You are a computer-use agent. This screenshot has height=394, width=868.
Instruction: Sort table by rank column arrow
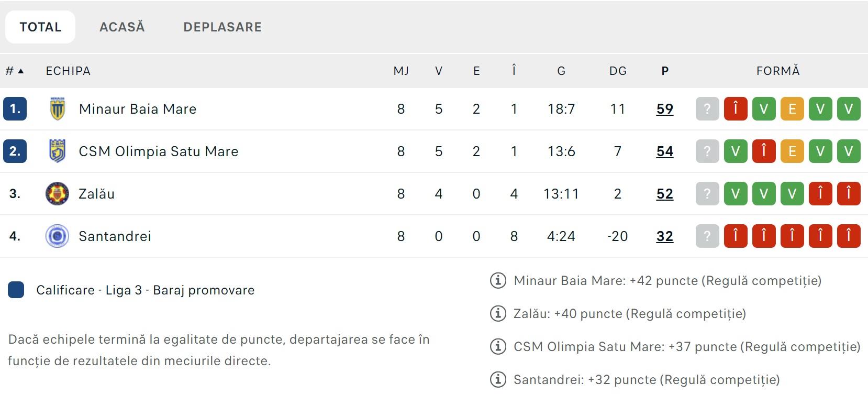(x=20, y=71)
